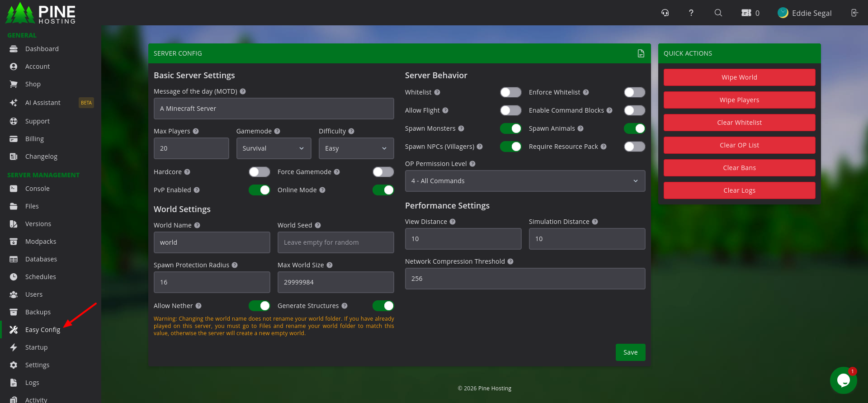Turn off Allow Nether toggle
This screenshot has width=868, height=403.
click(x=259, y=306)
